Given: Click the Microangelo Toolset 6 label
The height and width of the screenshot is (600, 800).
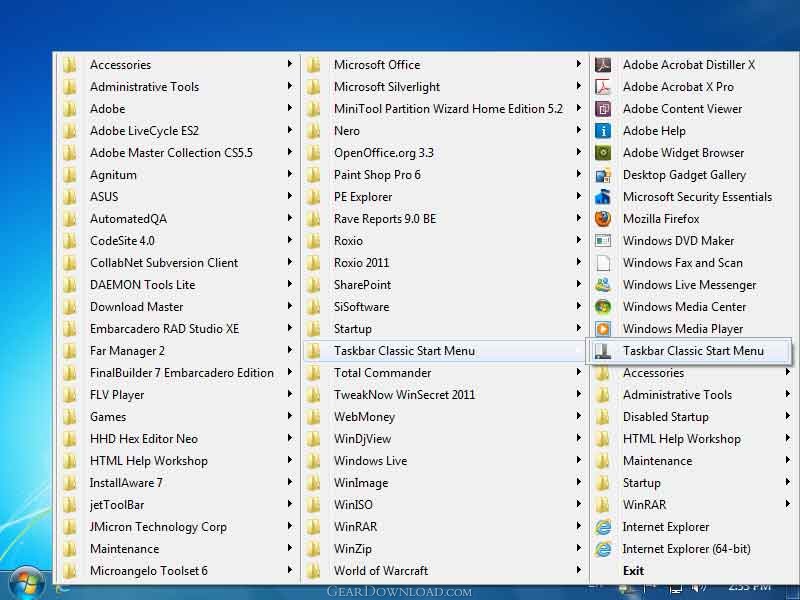Looking at the screenshot, I should [x=148, y=571].
